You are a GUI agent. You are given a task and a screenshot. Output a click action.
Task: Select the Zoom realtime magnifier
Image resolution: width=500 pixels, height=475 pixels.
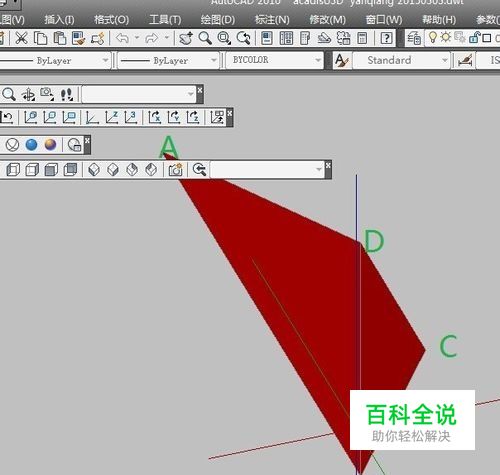(205, 38)
